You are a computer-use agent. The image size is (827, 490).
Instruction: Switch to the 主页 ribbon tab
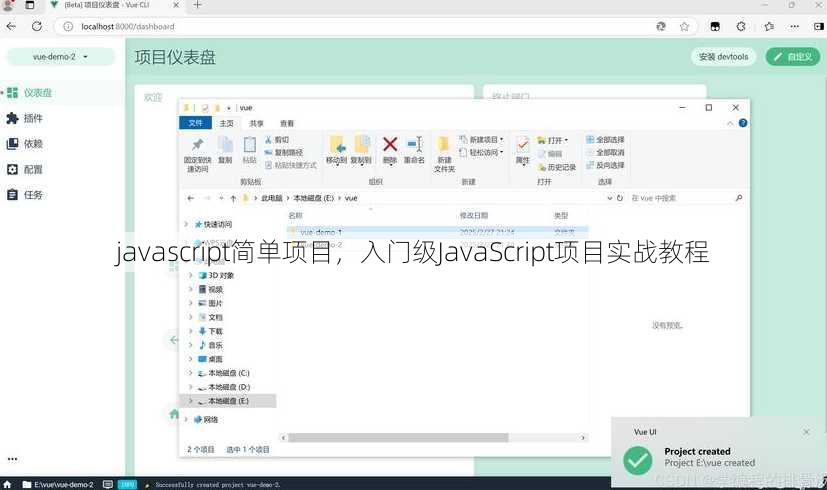coord(227,123)
